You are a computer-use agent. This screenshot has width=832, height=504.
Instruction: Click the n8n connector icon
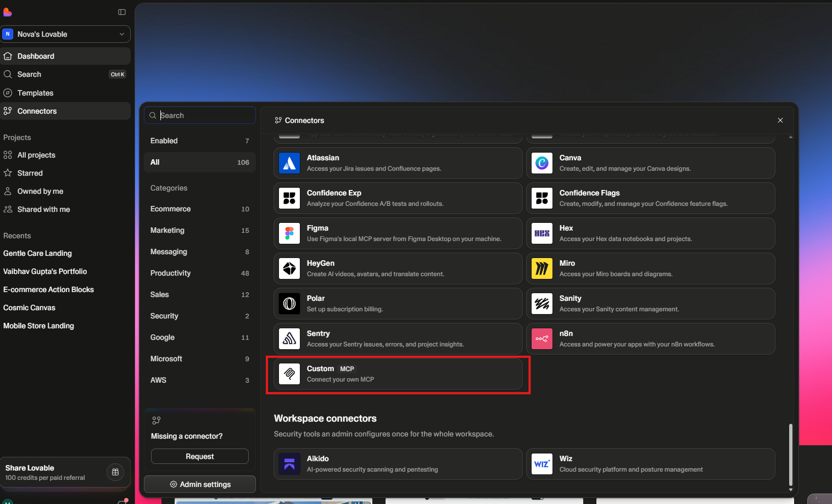(542, 339)
